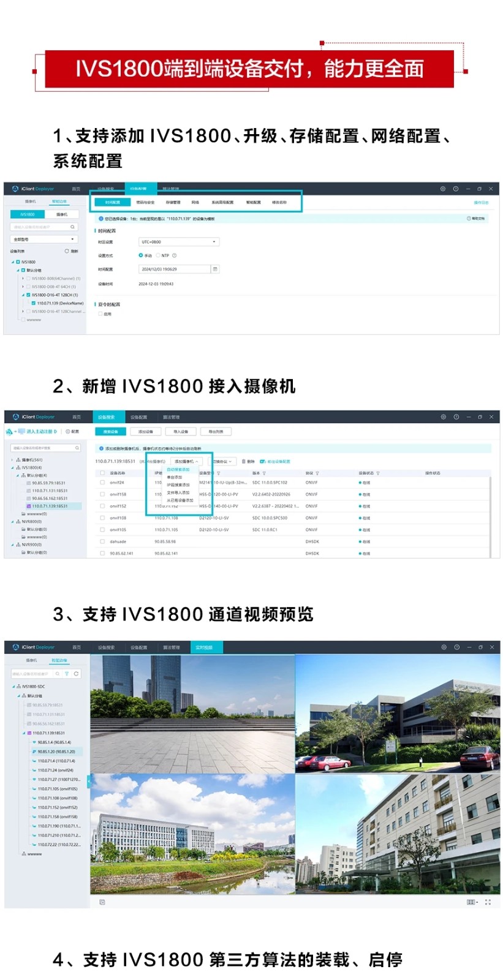Select the NTP radio button for 设置方式

[158, 255]
